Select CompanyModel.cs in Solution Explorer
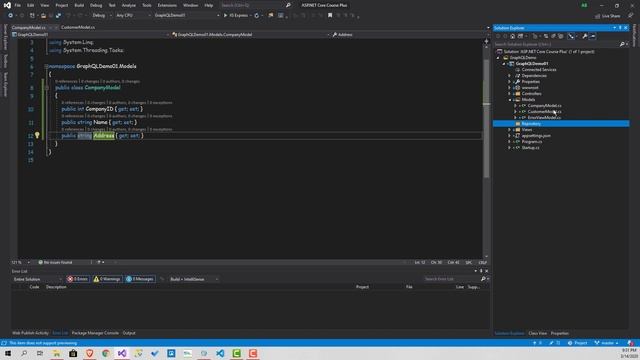 [x=544, y=106]
